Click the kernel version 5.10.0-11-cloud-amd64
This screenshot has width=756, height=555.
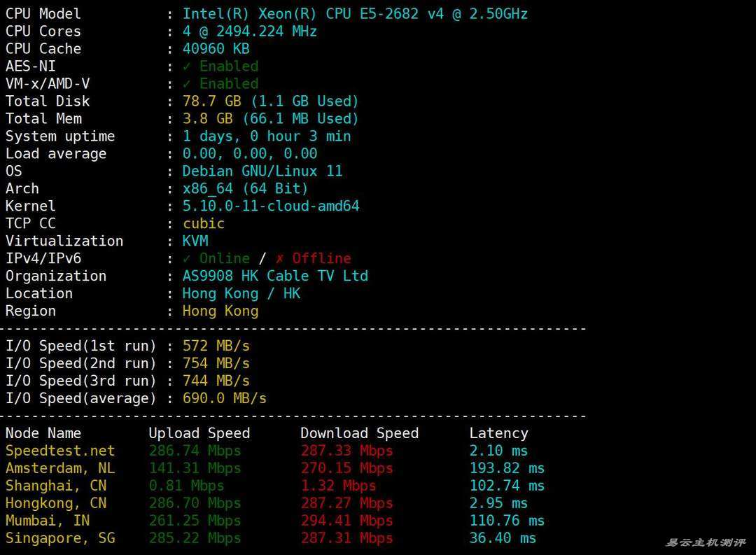click(x=271, y=206)
